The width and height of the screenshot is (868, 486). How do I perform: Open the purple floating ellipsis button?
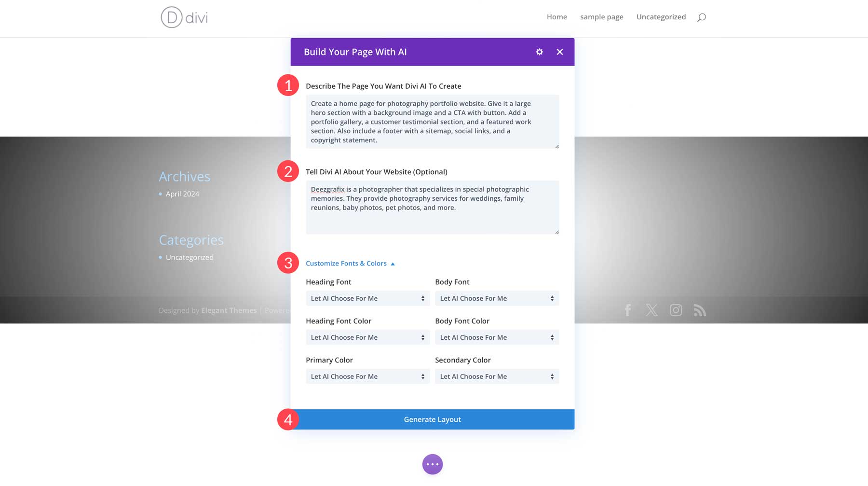[x=433, y=464]
